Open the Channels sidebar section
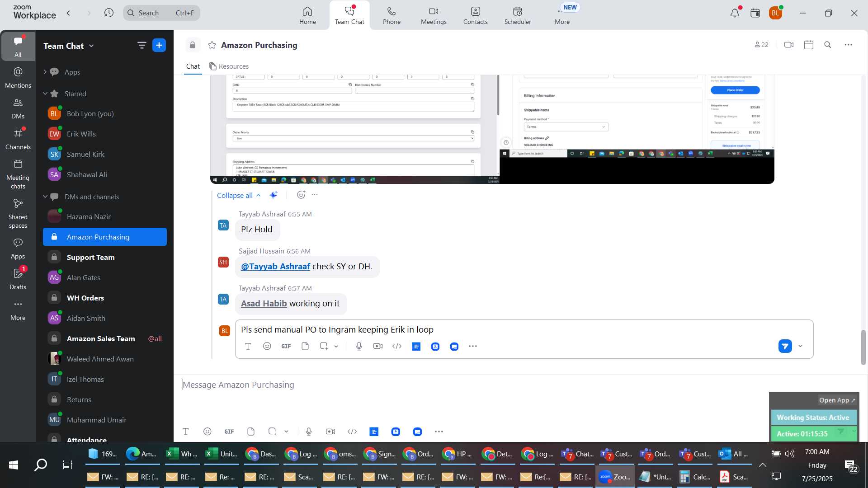Screen dimensions: 868x488 pos(18,139)
